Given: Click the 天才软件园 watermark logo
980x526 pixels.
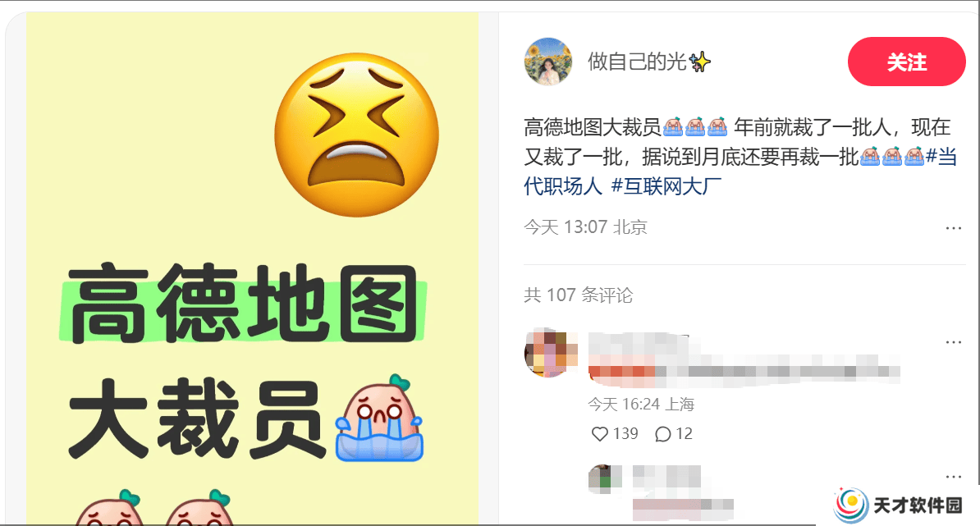Looking at the screenshot, I should point(898,505).
